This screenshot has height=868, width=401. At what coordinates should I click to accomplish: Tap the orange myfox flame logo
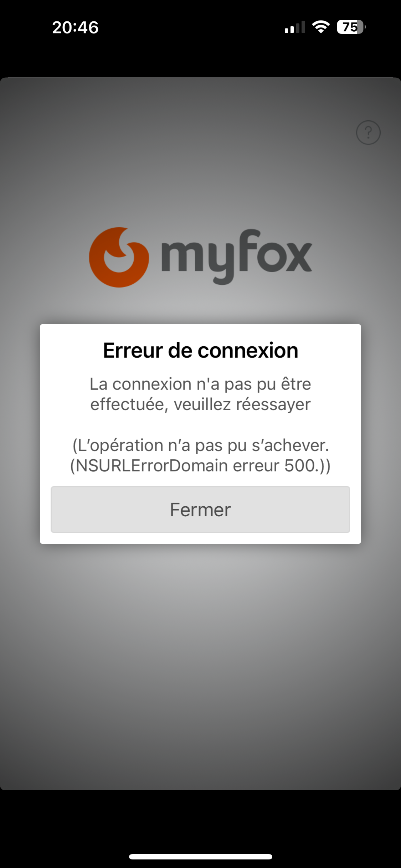tap(119, 257)
